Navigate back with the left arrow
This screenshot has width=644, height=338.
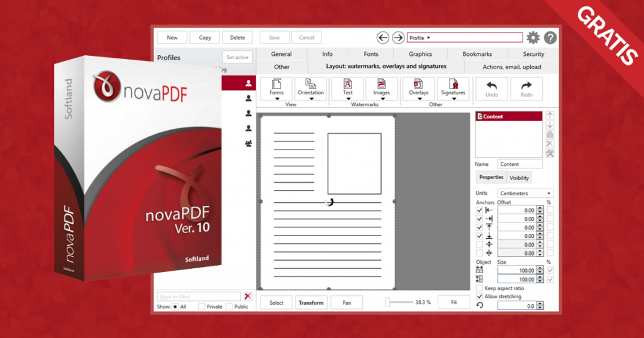pyautogui.click(x=383, y=38)
